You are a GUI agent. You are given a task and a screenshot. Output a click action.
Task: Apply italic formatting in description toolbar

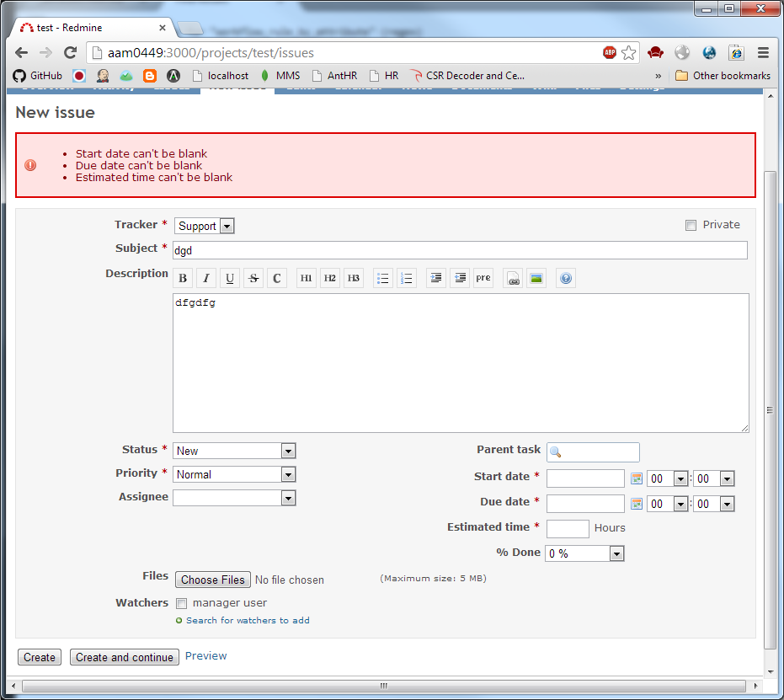pos(206,279)
